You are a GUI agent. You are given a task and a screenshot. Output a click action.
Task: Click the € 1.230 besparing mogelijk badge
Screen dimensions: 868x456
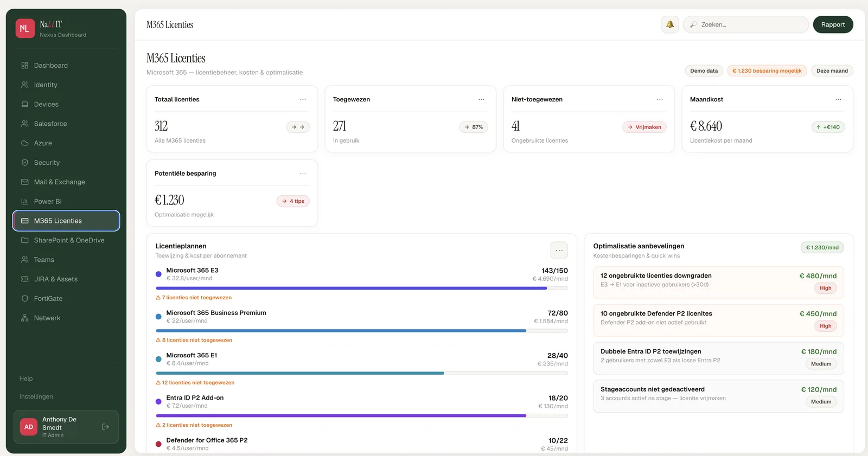coord(767,71)
